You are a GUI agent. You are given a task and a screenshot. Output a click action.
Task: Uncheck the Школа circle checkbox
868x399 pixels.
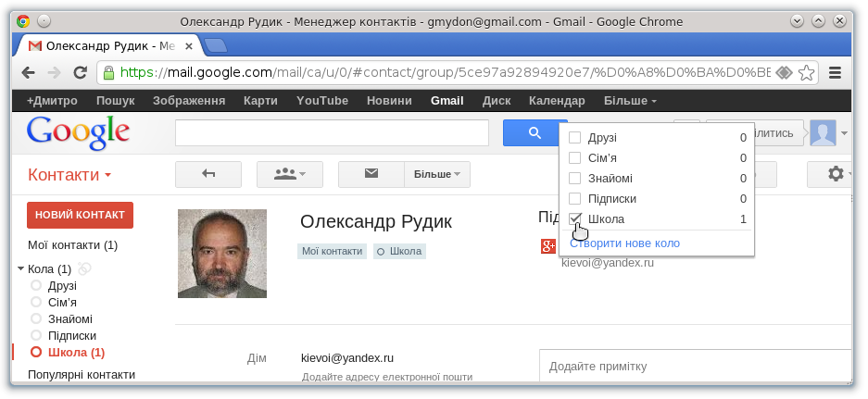click(575, 218)
